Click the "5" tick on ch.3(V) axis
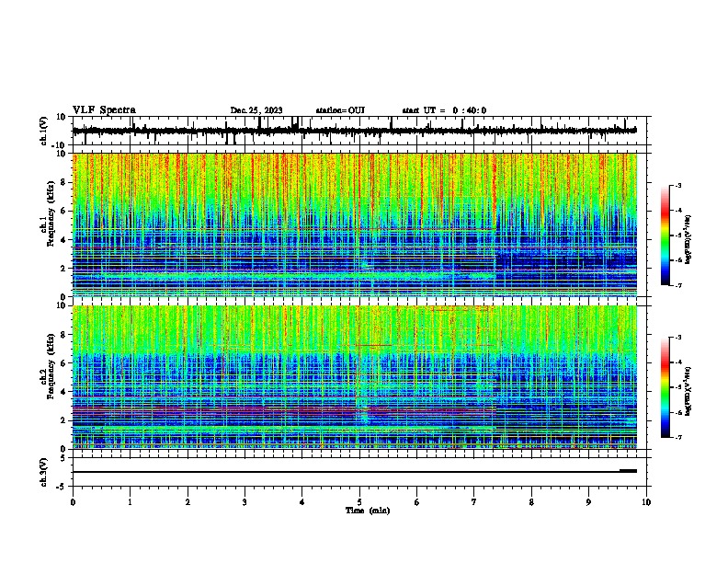 pyautogui.click(x=63, y=458)
